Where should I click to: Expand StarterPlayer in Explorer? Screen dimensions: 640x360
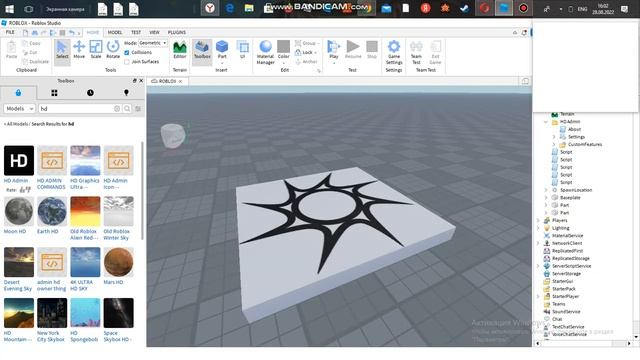click(538, 296)
